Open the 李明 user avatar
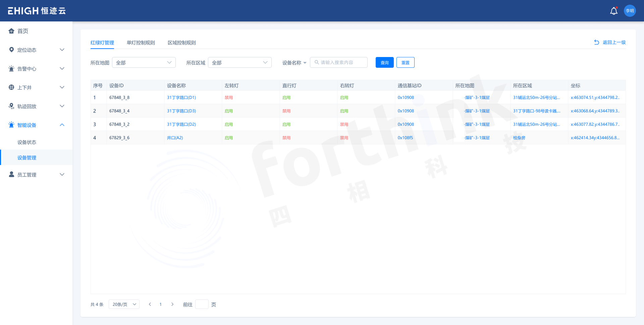Screen dimensions: 644x325 (630, 11)
